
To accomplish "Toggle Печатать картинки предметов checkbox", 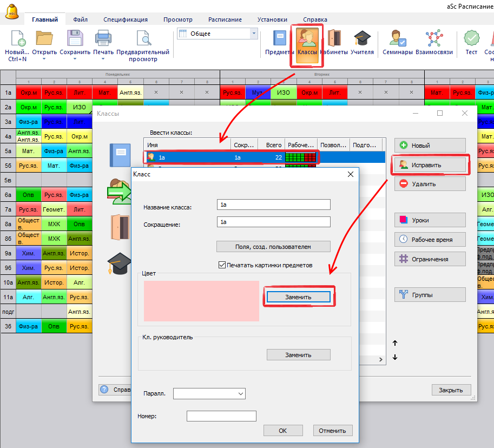I will coord(222,265).
